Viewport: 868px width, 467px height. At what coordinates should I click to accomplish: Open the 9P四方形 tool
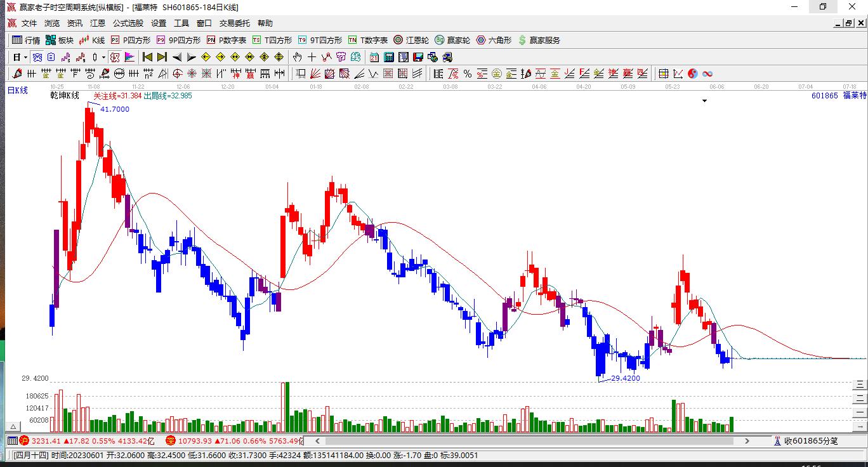pos(178,40)
